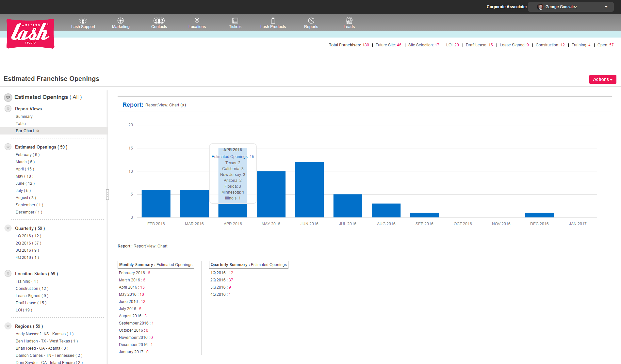Remove the chart view filter (x)
621x364 pixels.
(x=183, y=105)
